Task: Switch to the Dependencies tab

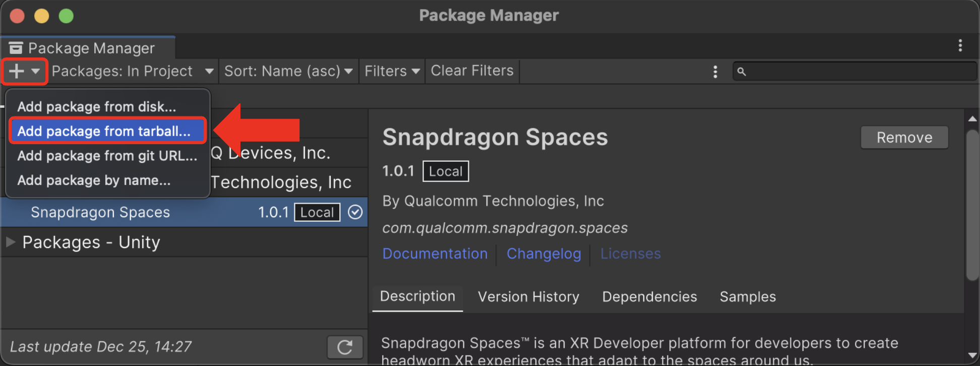Action: click(x=649, y=297)
